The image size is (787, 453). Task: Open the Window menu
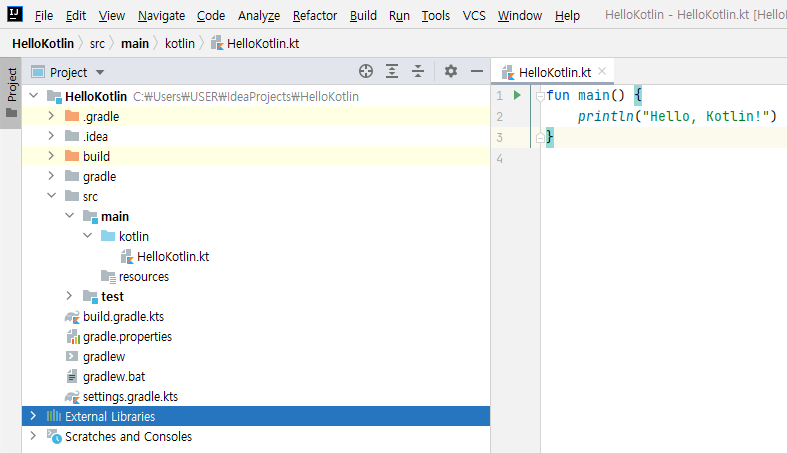point(520,16)
